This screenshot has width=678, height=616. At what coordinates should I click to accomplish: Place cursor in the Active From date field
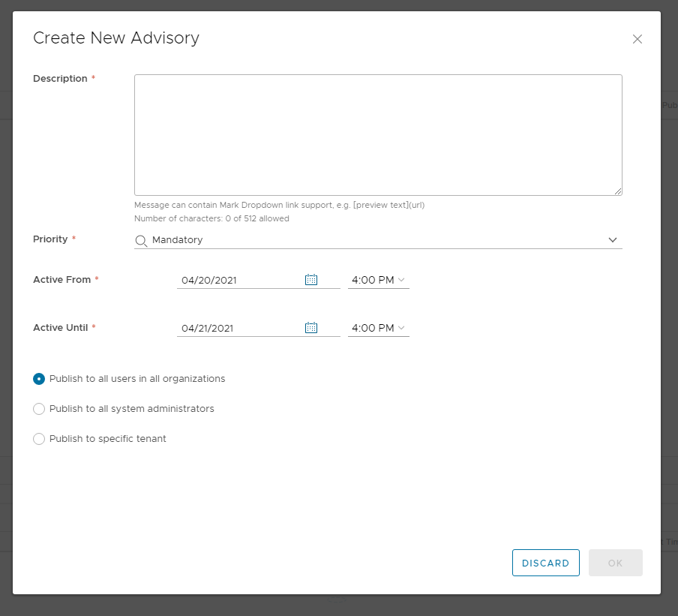[x=225, y=279]
